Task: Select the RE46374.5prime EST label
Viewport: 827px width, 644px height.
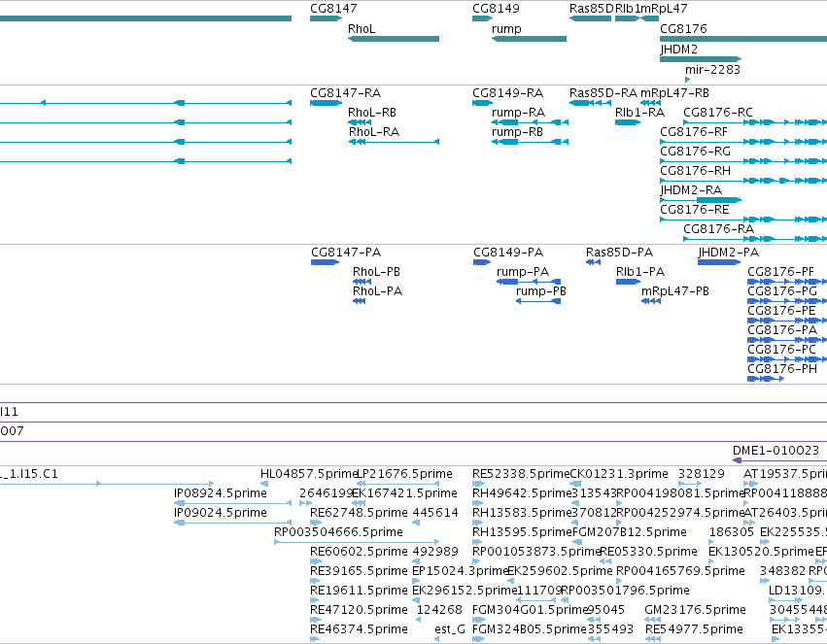Action: click(360, 629)
